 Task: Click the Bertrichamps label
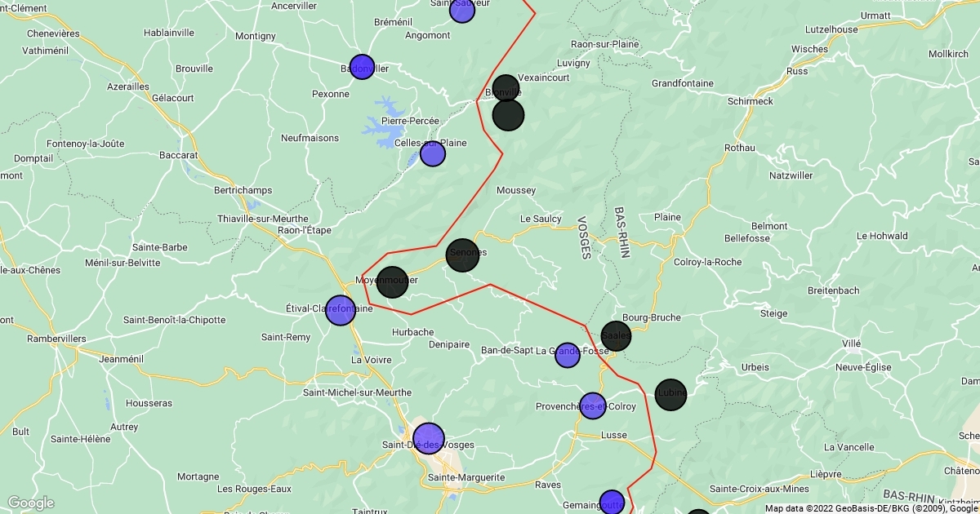pyautogui.click(x=242, y=190)
